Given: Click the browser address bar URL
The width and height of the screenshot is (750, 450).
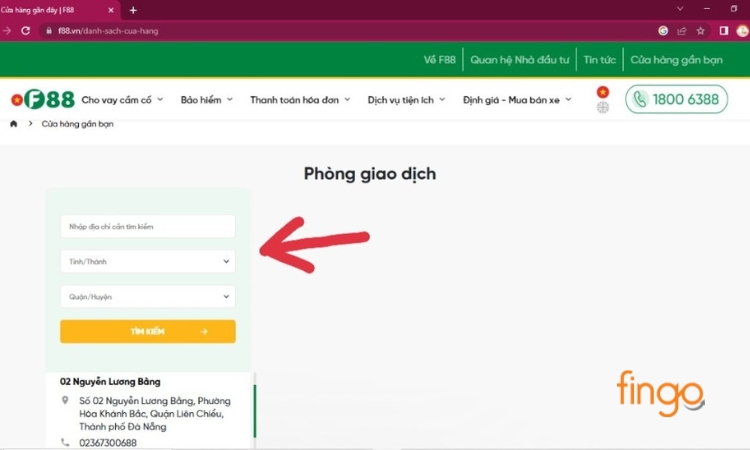Looking at the screenshot, I should (108, 31).
